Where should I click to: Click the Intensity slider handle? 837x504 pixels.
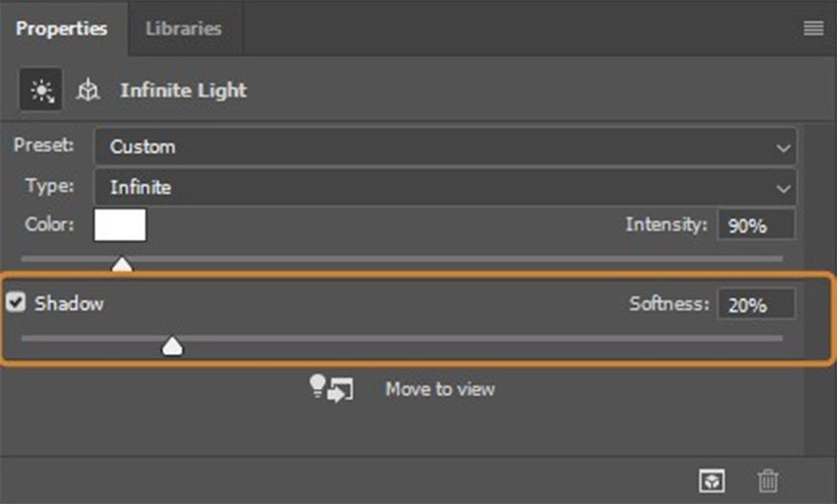point(121,263)
